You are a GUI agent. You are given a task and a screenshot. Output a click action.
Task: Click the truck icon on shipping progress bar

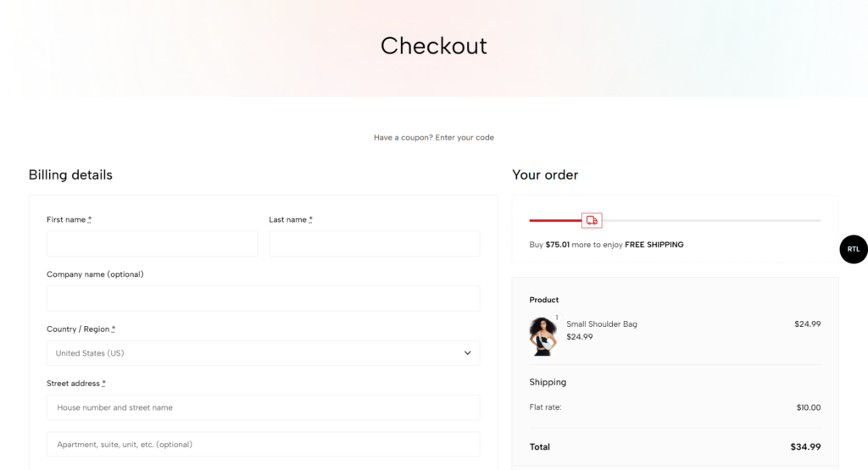pos(592,220)
